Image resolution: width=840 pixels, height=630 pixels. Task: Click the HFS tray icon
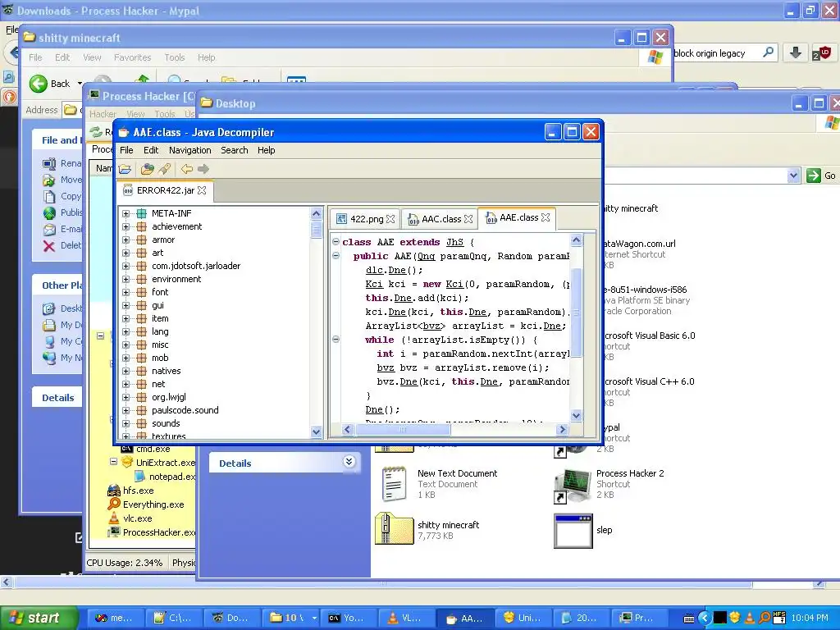point(779,618)
